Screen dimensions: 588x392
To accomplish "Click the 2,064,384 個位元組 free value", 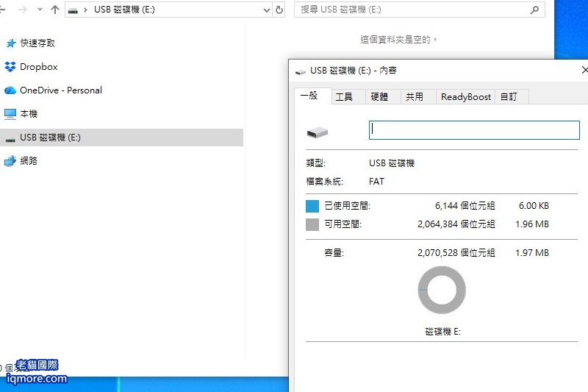I will tap(456, 224).
